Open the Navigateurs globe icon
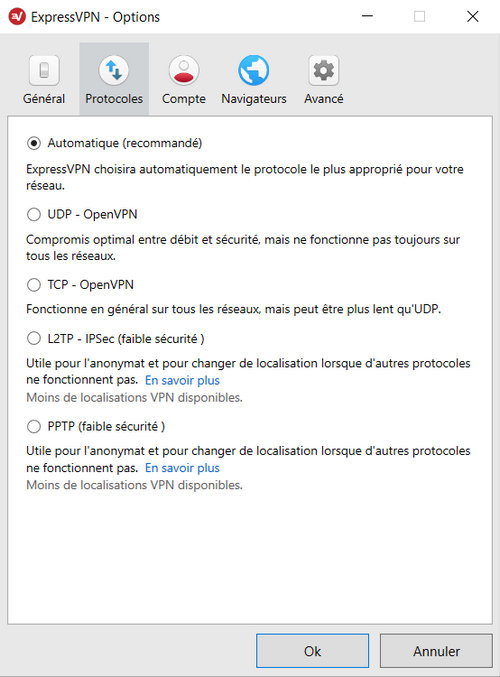 (x=254, y=70)
